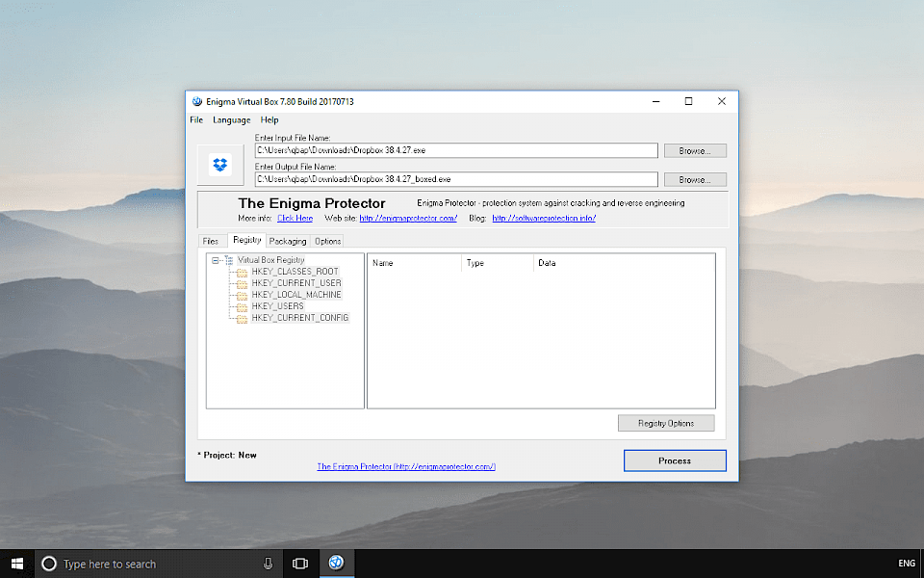
Task: Click the ENG language indicator
Action: (907, 564)
